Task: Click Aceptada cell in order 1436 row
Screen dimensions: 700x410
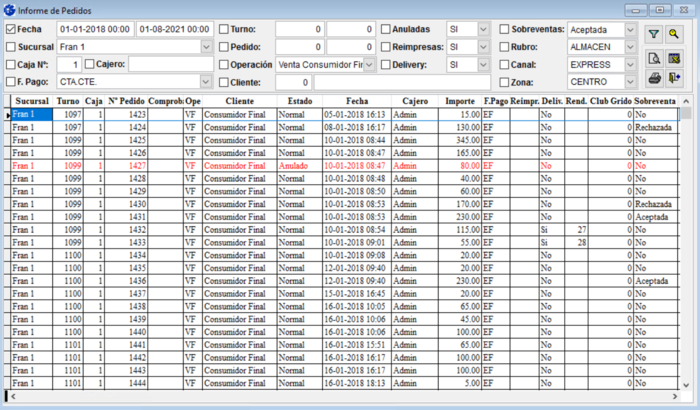Action: (x=655, y=281)
